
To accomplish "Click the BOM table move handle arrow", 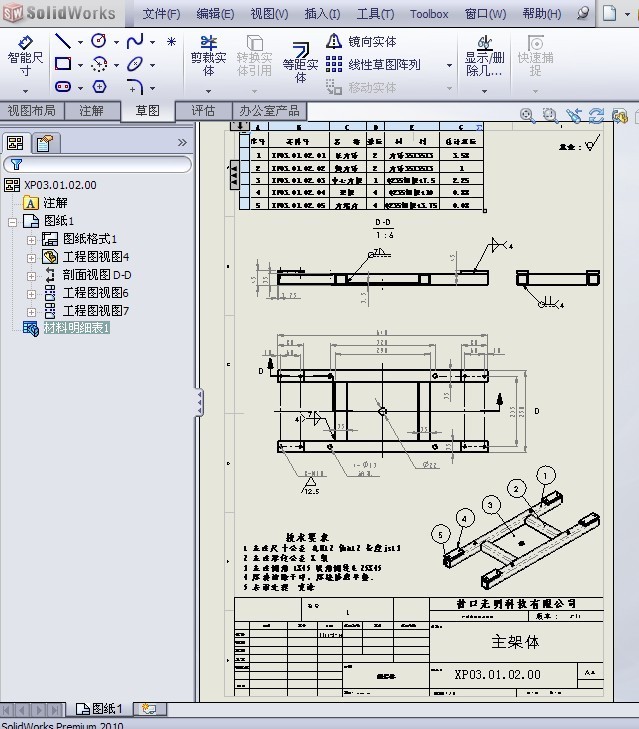I will pos(240,126).
